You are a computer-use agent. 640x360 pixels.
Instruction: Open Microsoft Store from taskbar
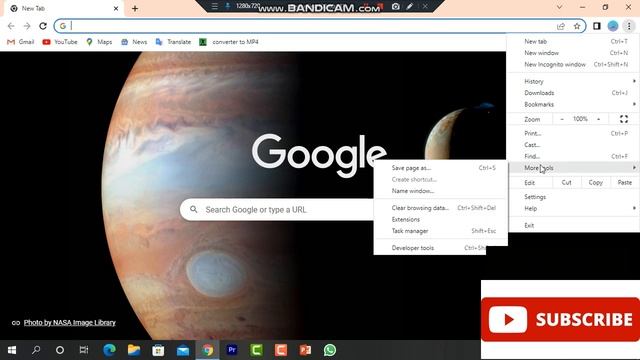(x=158, y=350)
